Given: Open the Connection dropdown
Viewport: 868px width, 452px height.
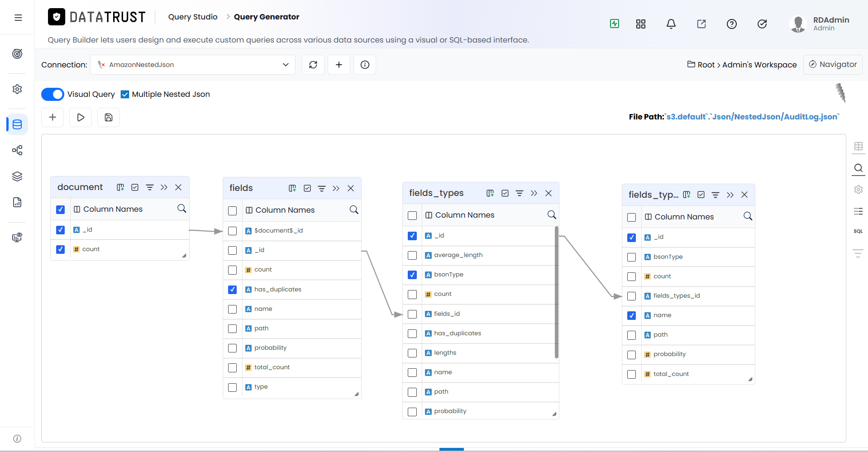Looking at the screenshot, I should [x=193, y=65].
